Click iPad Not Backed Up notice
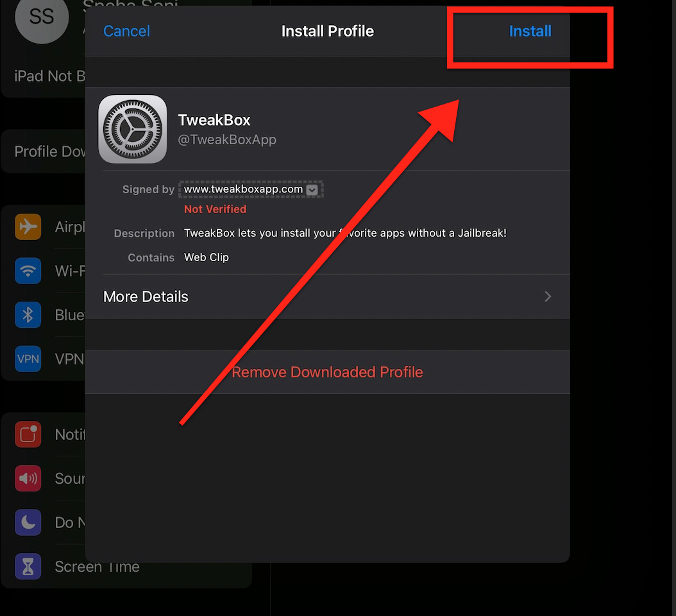This screenshot has width=676, height=616. pos(50,76)
